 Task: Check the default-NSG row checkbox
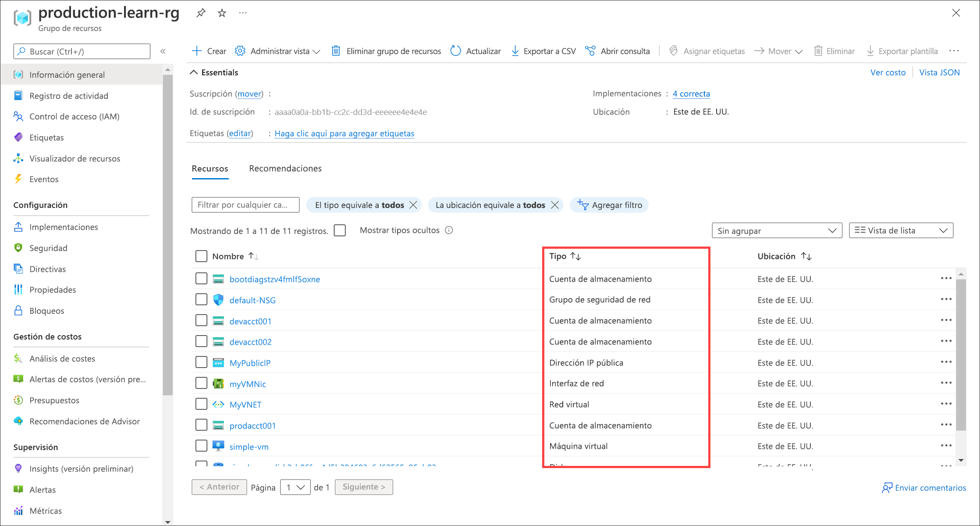click(x=201, y=300)
